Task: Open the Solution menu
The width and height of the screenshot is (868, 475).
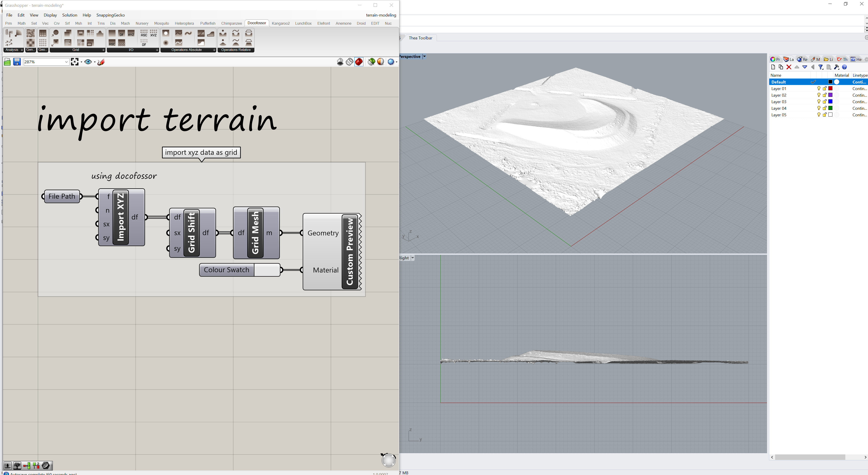Action: [x=69, y=15]
